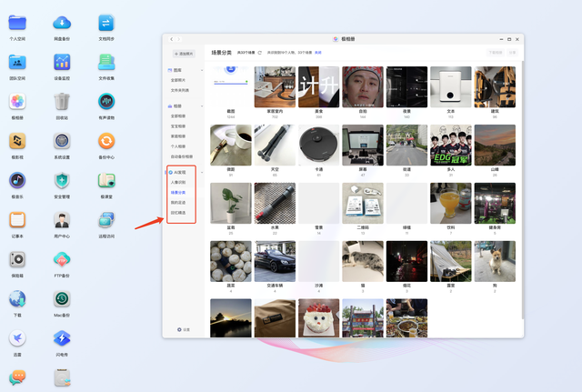The height and width of the screenshot is (392, 582).
Task: Open 系统设置 on the desktop
Action: [62, 141]
